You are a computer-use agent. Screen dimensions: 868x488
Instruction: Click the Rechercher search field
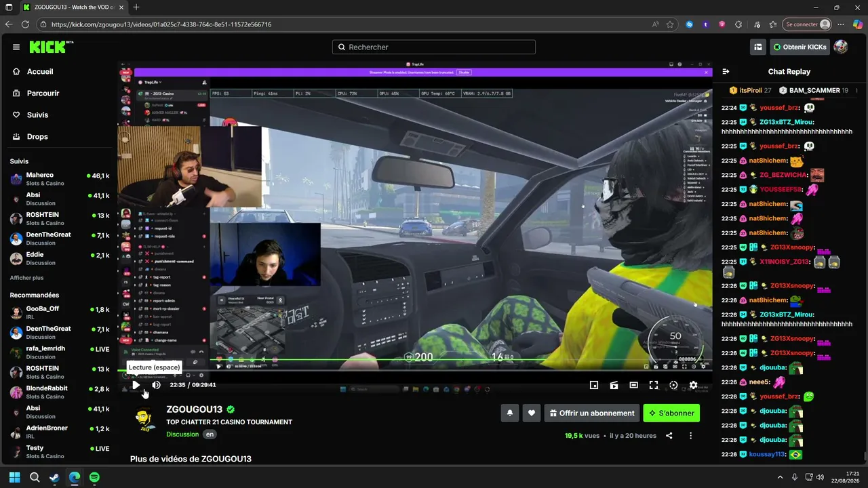(434, 47)
